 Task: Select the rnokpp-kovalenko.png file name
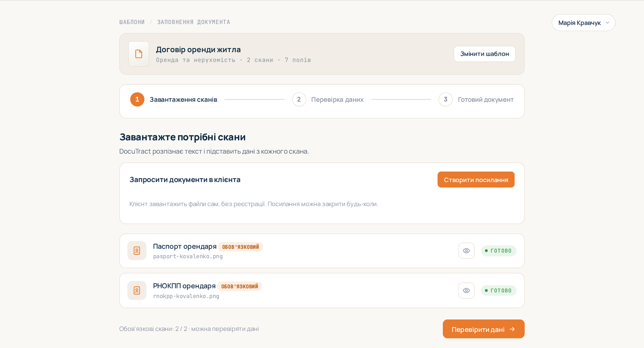(x=186, y=296)
